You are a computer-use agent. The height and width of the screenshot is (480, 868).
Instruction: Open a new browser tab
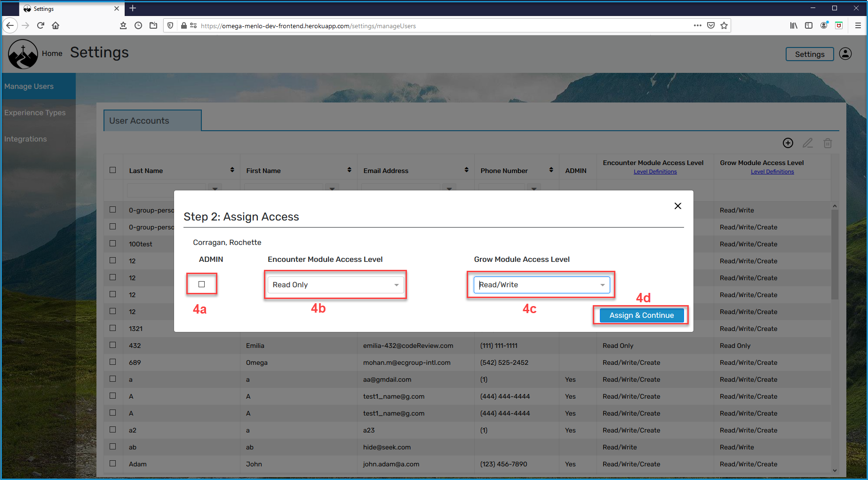pos(133,8)
